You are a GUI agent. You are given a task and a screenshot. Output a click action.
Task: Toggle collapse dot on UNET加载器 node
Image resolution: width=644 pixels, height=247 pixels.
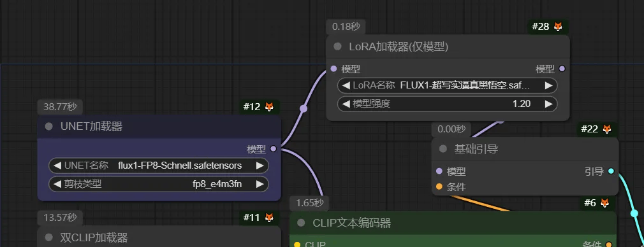[49, 127]
